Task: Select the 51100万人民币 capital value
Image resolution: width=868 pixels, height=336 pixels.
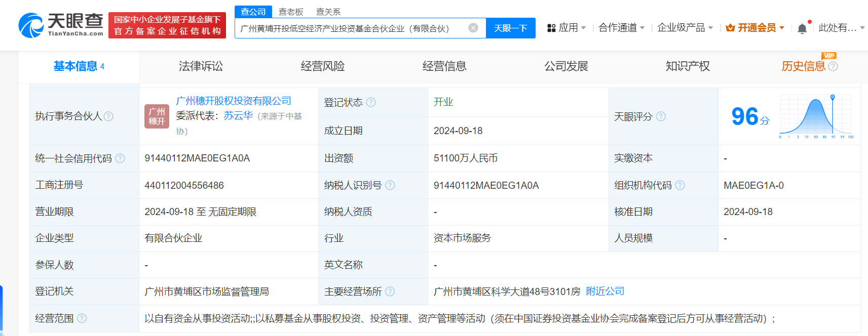Action: point(466,158)
